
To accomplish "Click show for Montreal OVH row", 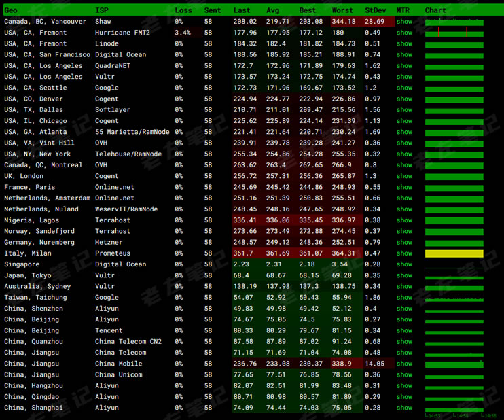I will coord(404,165).
